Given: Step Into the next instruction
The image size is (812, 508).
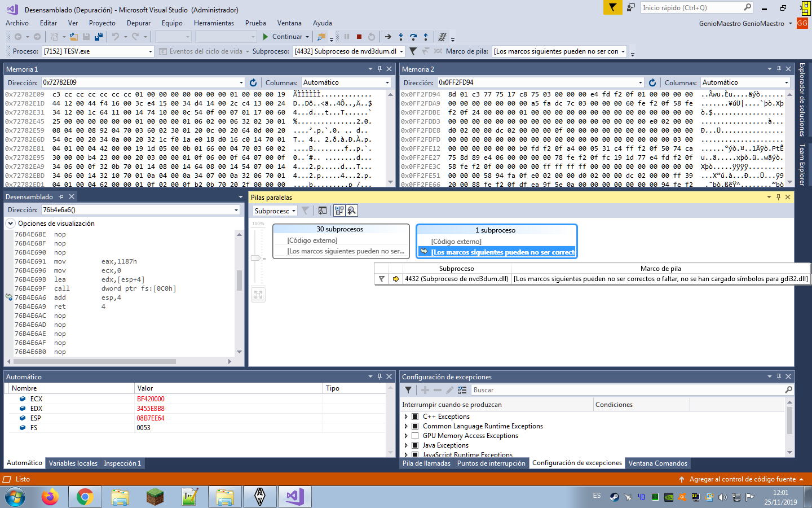Looking at the screenshot, I should click(x=401, y=37).
